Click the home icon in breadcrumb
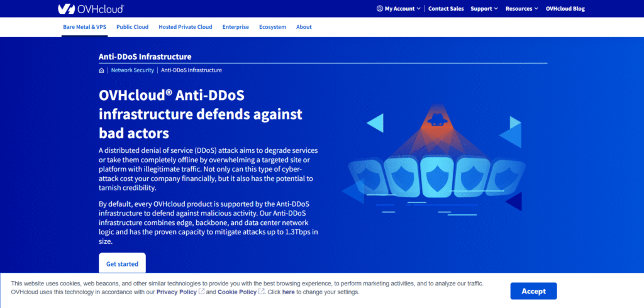This screenshot has width=644, height=308. click(101, 70)
